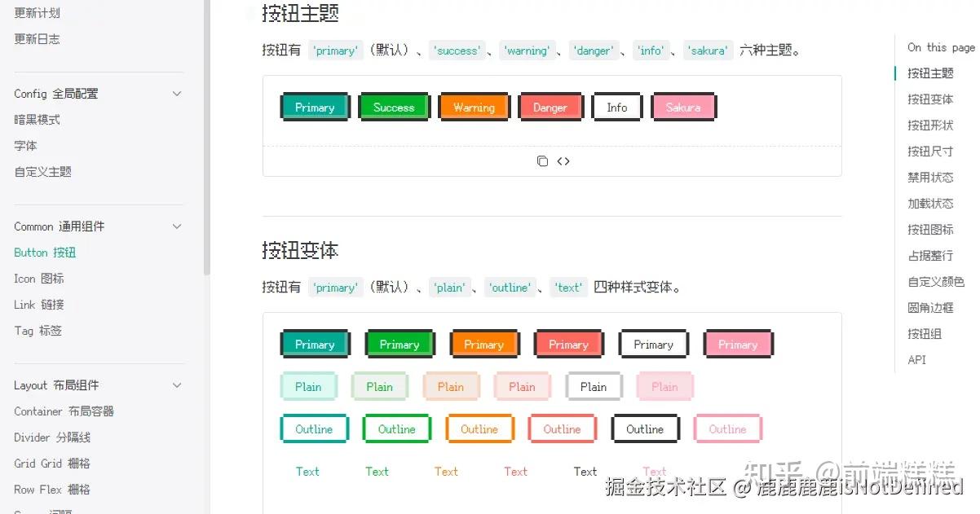The height and width of the screenshot is (514, 980).
Task: Jump to the API section
Action: tap(917, 359)
